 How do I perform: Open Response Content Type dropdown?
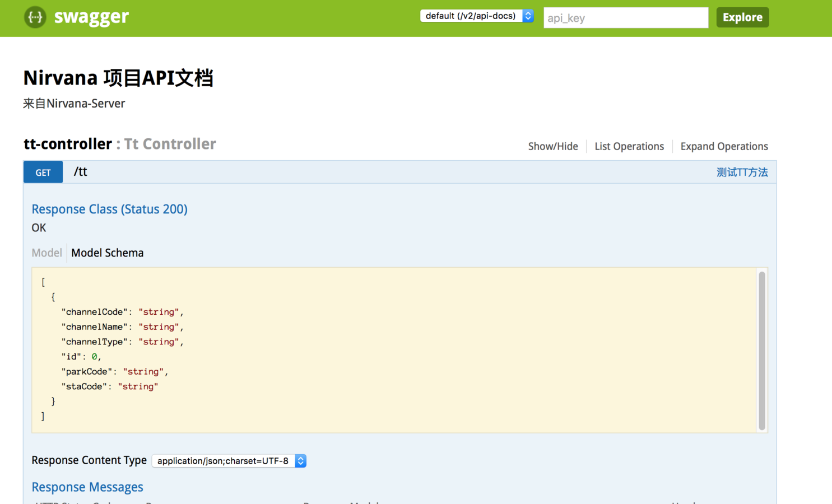click(229, 461)
